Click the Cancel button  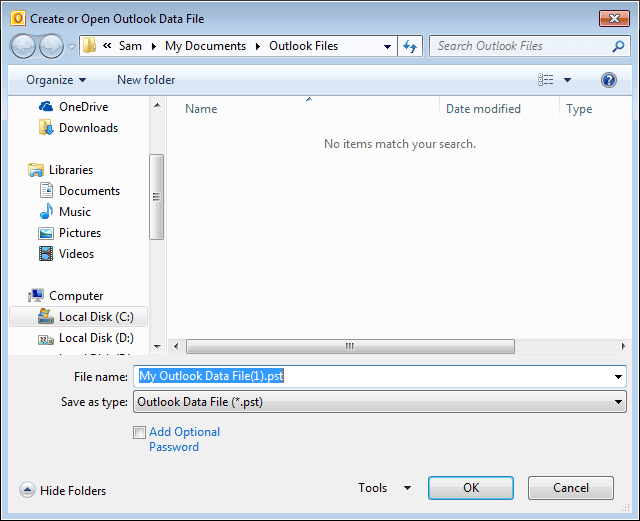click(x=571, y=488)
